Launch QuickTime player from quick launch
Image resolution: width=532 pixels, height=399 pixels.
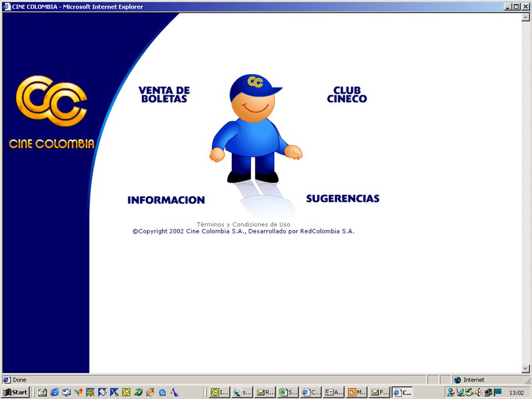[x=162, y=392]
